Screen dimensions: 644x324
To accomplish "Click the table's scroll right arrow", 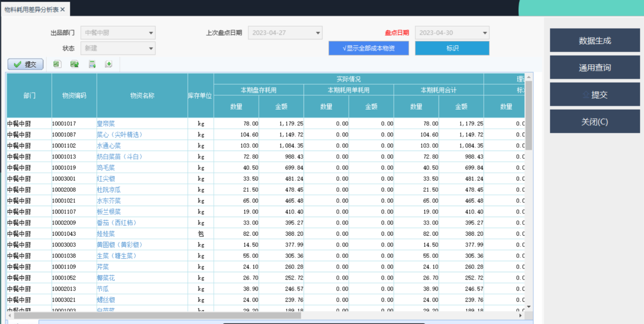I will coord(520,315).
